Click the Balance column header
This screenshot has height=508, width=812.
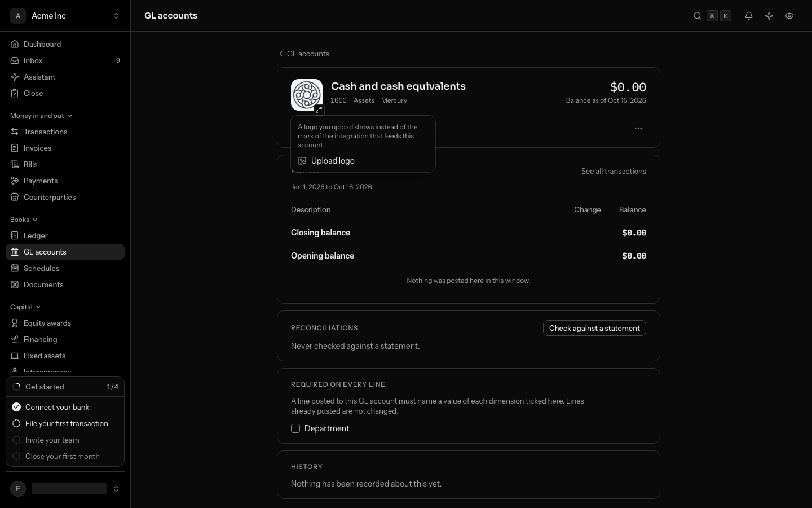[633, 209]
